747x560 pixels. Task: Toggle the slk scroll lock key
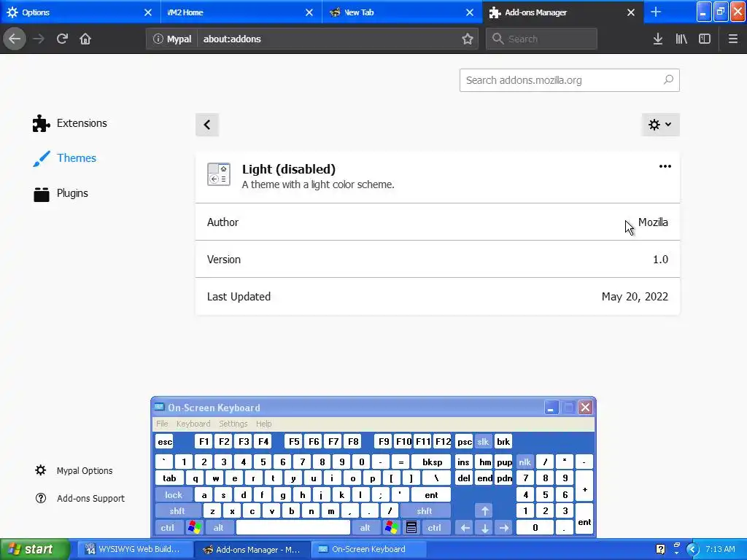(x=483, y=441)
